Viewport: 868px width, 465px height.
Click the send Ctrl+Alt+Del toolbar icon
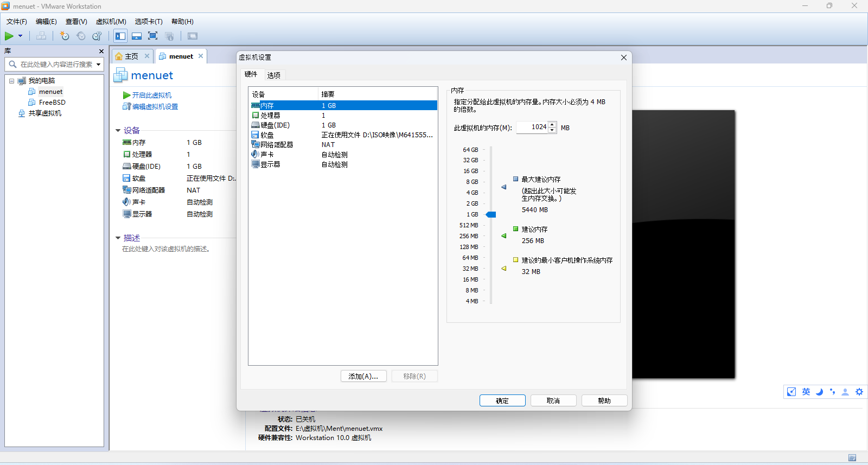tap(41, 36)
